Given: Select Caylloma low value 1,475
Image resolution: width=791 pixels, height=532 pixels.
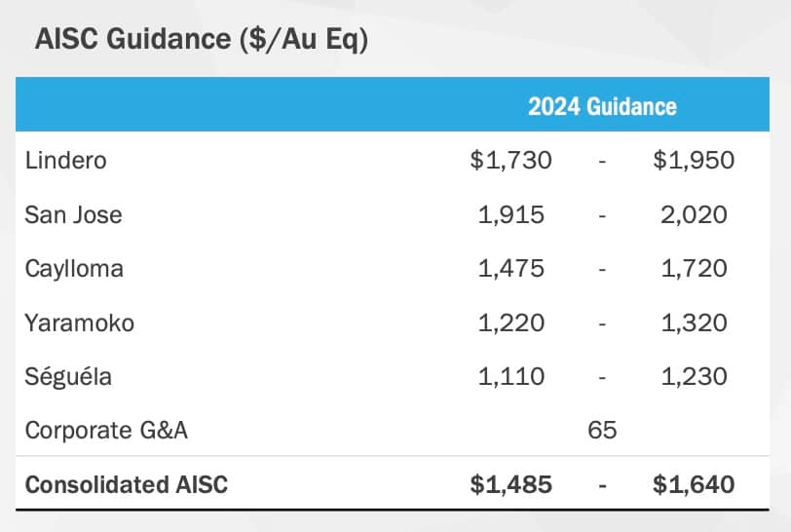Looking at the screenshot, I should (x=511, y=268).
